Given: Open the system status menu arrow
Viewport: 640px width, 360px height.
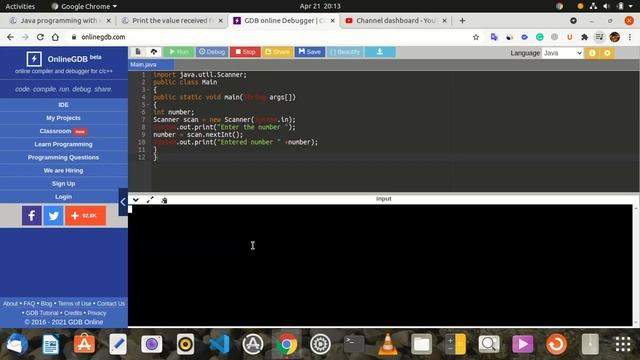Looking at the screenshot, I should click(x=630, y=6).
